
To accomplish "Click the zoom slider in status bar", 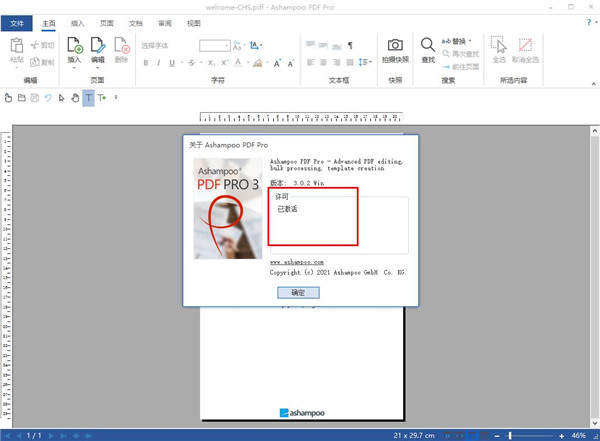I will pos(510,436).
